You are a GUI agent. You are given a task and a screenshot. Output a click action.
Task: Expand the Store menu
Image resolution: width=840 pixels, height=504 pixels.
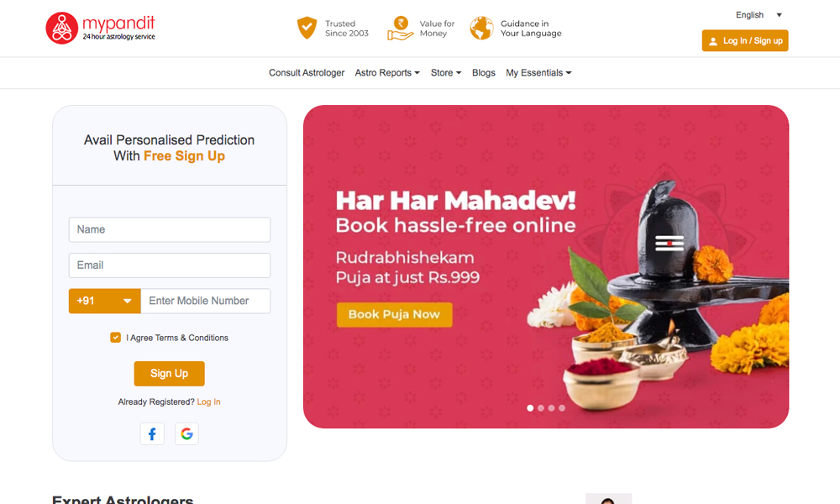point(446,73)
